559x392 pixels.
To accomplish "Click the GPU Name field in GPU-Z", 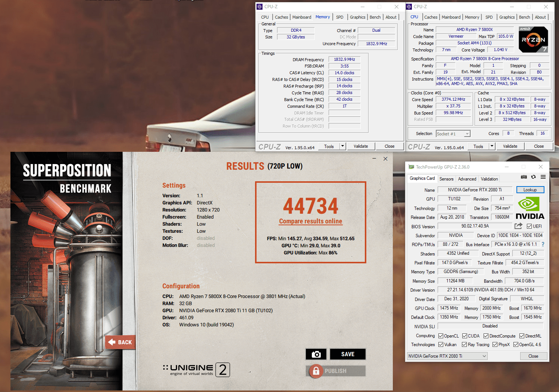I will 475,190.
